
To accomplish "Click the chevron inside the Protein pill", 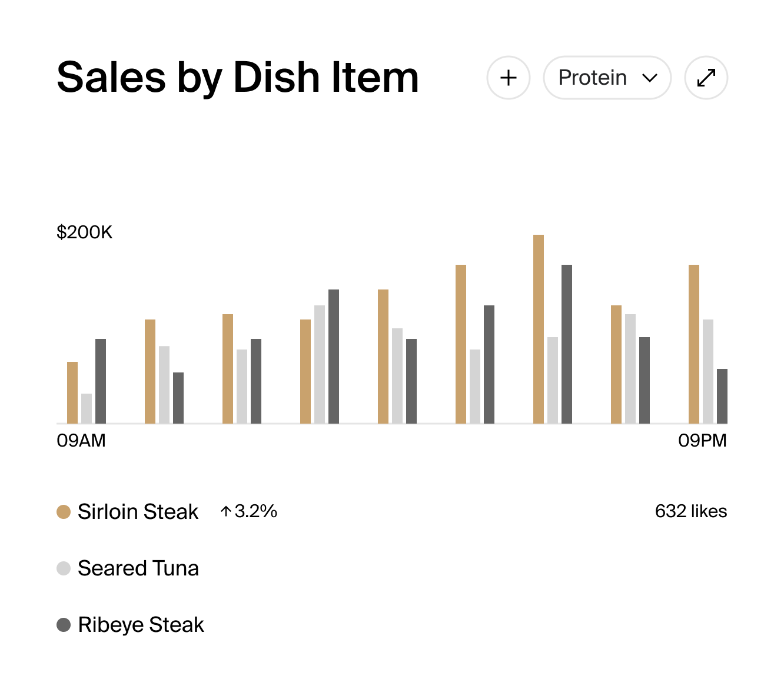I will point(649,78).
